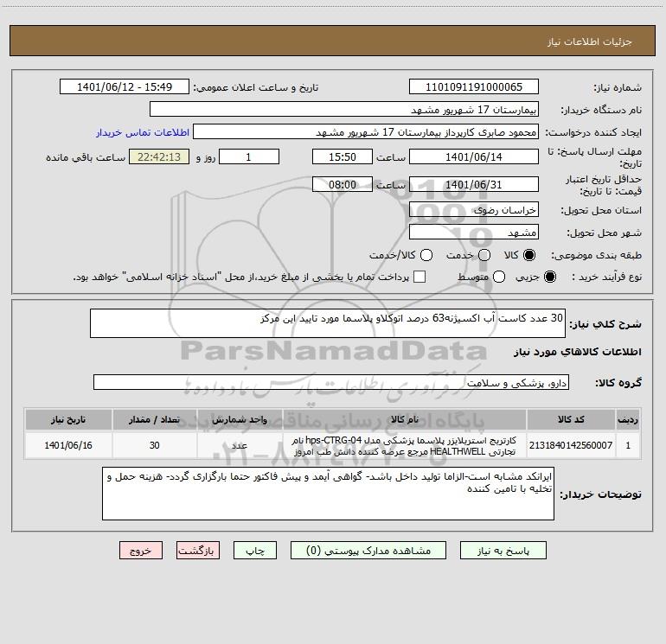This screenshot has width=666, height=644.
Task: Click the ردیف column header
Action: pos(628,419)
